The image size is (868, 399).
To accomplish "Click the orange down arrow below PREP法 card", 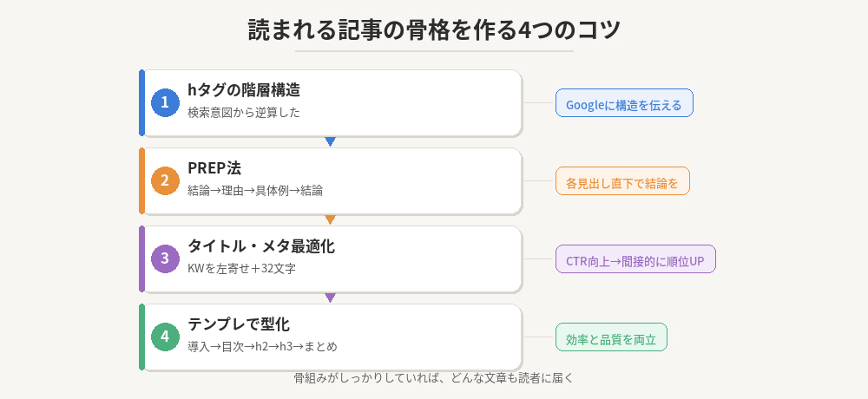I will (330, 219).
